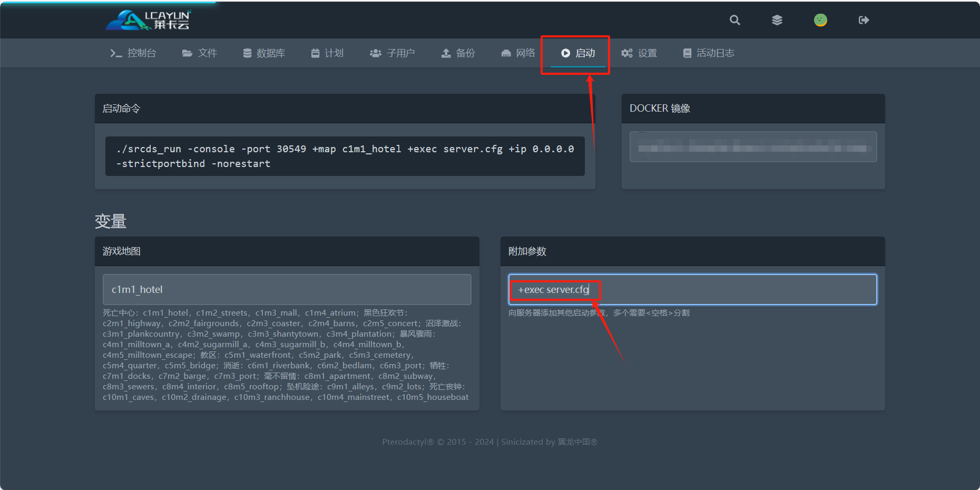980x490 pixels.
Task: Open the 数据库 database tab
Action: point(264,53)
